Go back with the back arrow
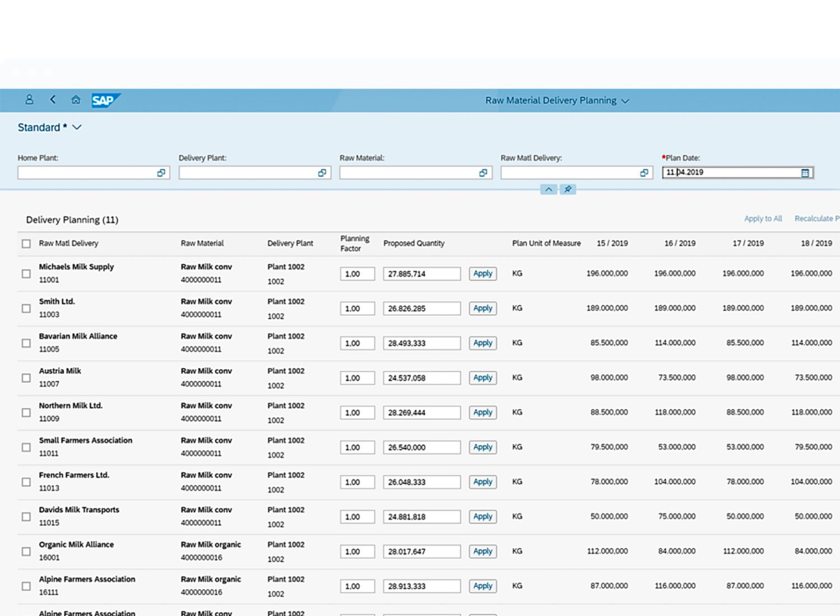This screenshot has height=616, width=840. pos(53,100)
